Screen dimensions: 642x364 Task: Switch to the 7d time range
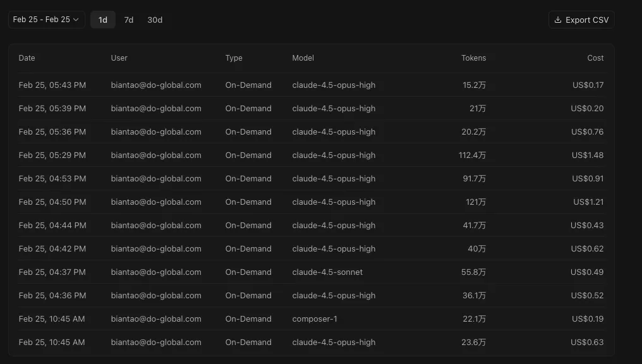point(128,20)
